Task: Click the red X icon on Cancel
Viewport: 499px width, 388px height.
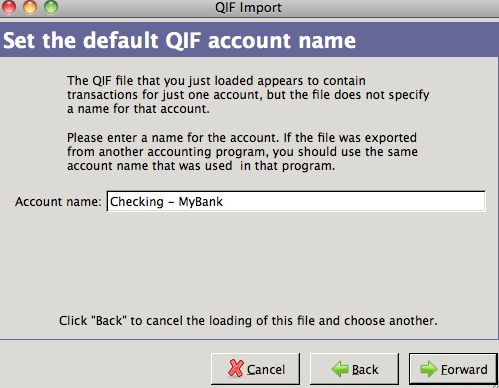Action: click(236, 368)
